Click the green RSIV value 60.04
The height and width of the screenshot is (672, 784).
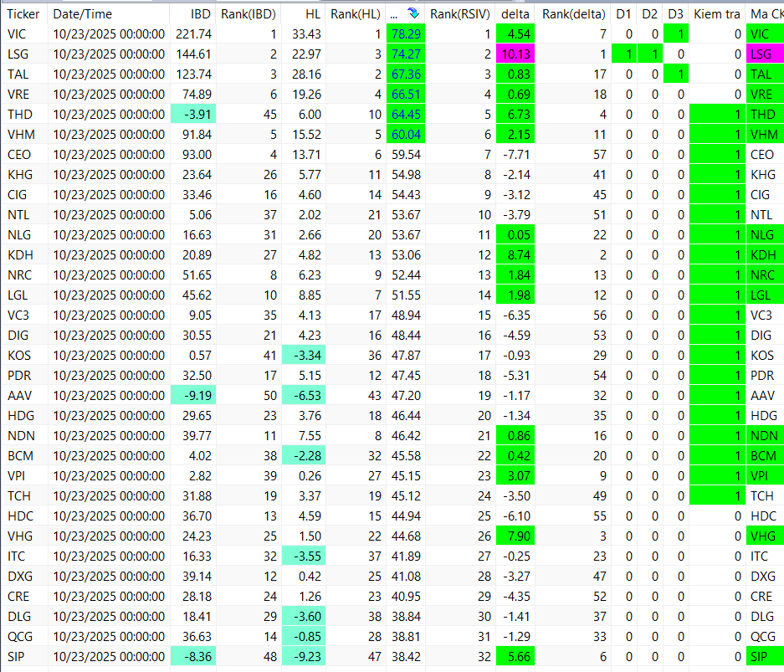coord(406,135)
